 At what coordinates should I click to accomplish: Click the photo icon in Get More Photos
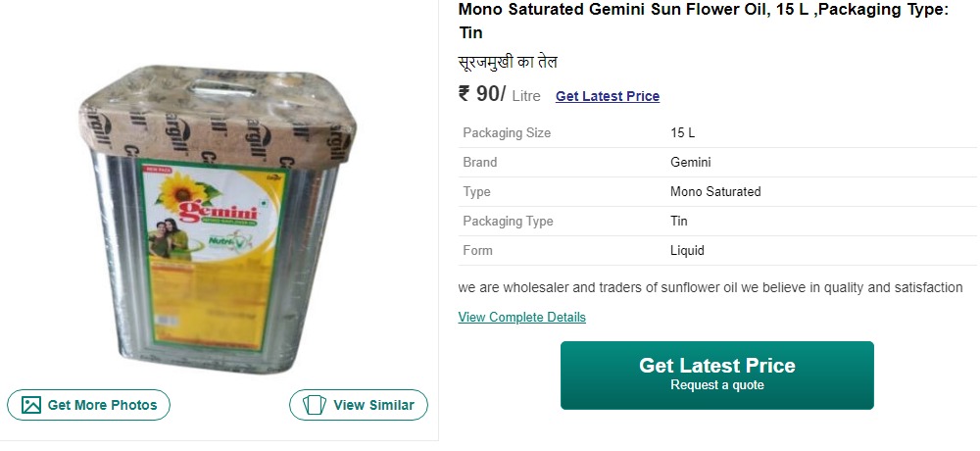tap(31, 405)
